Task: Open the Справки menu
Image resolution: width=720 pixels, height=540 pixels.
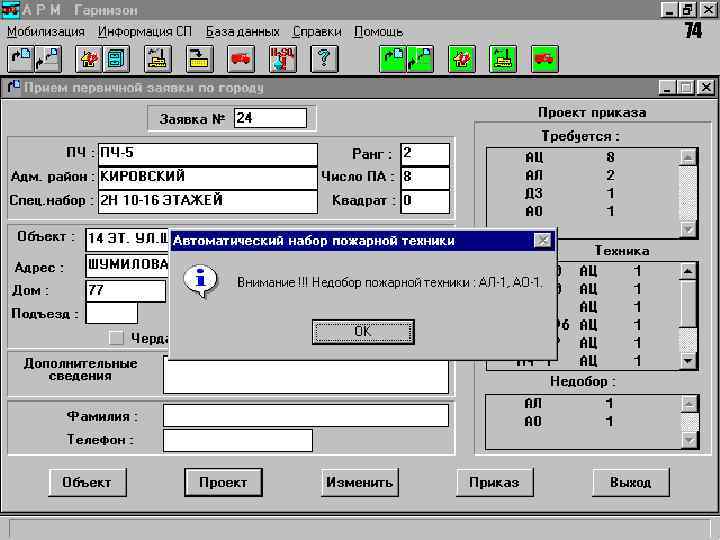Action: (x=317, y=32)
